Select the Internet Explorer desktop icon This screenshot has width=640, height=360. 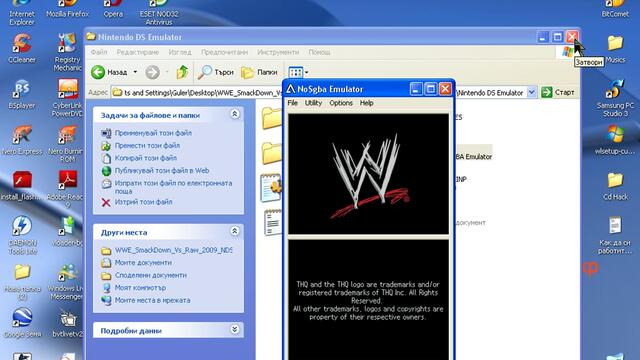tap(22, 13)
